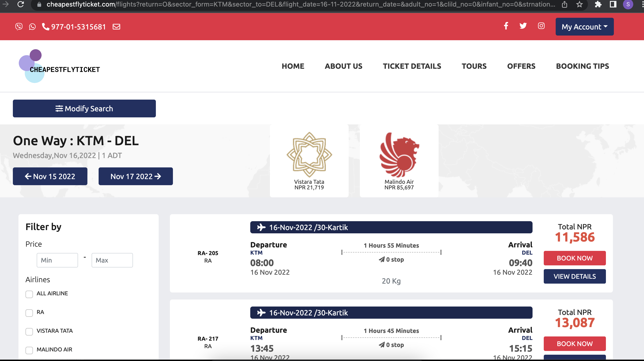This screenshot has width=644, height=361.
Task: Select the Vistara Tata airline card
Action: 309,161
